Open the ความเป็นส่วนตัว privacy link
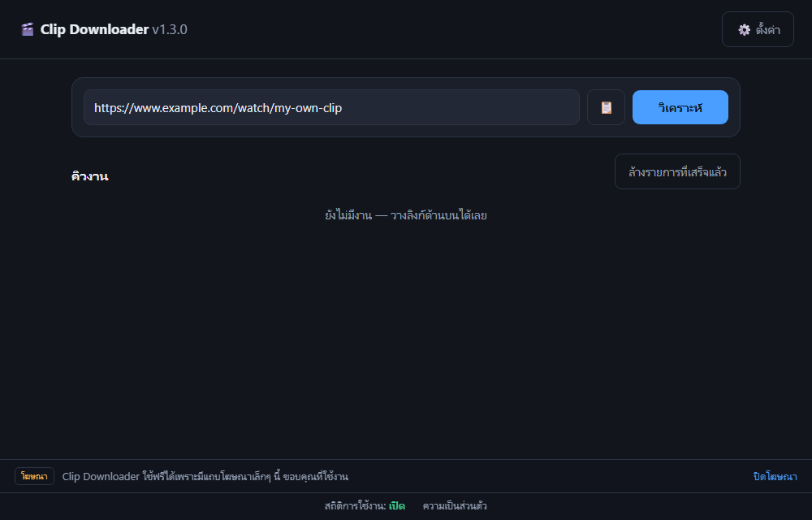 click(455, 506)
